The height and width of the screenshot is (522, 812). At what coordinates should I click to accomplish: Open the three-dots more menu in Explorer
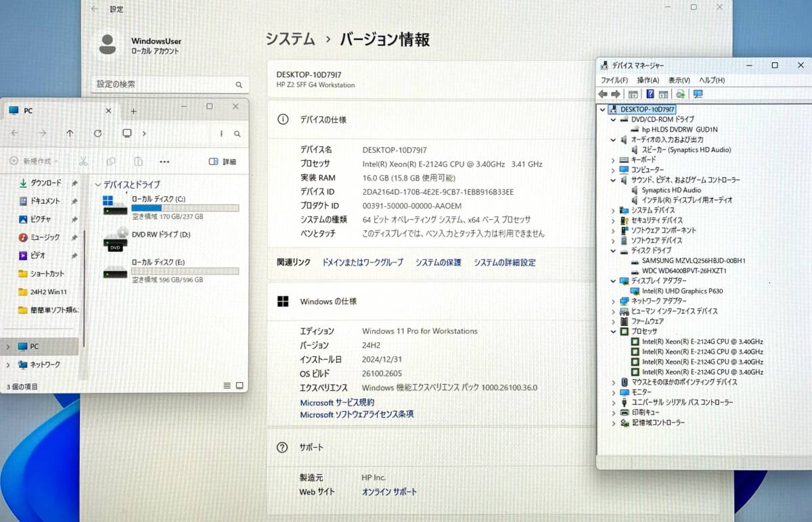pos(164,162)
